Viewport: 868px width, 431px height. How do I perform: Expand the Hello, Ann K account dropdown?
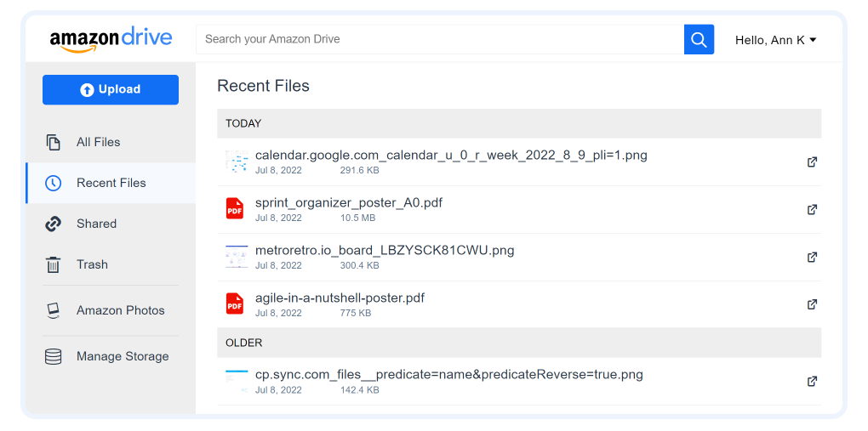pos(776,40)
